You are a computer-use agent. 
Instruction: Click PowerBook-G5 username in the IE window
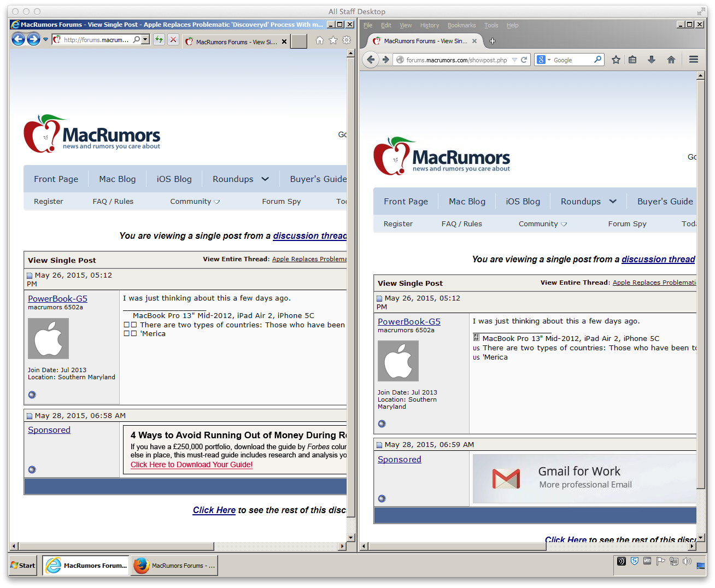coord(57,298)
